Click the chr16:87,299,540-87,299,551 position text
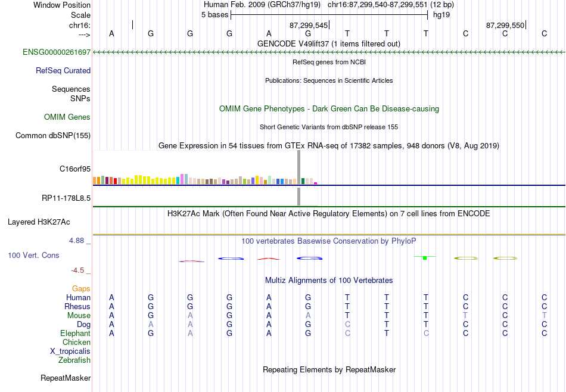This screenshot has width=566, height=392. 377,5
